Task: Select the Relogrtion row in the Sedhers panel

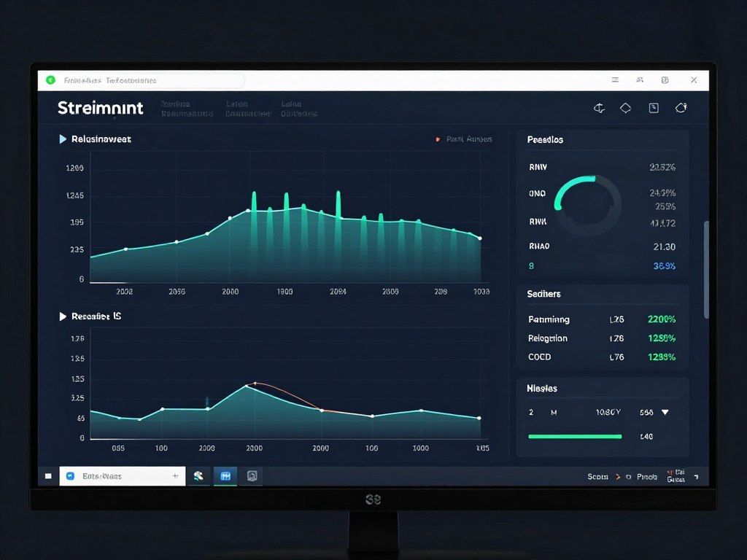Action: coord(602,338)
